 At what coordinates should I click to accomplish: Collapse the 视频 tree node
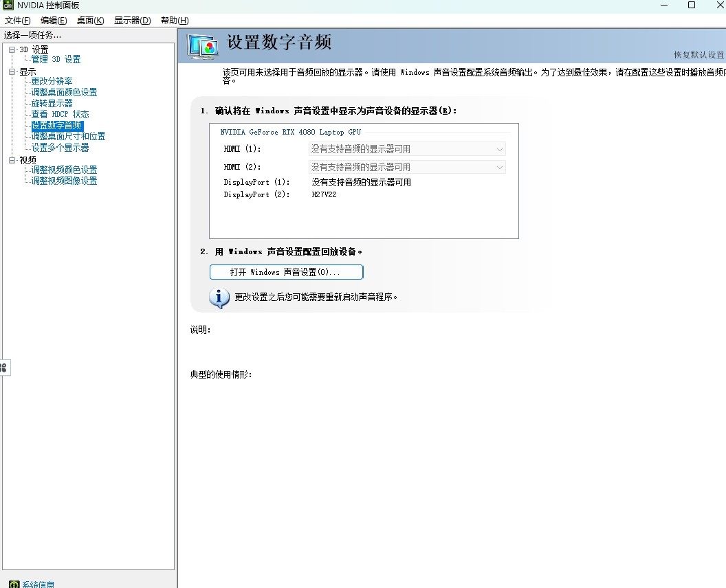12,160
